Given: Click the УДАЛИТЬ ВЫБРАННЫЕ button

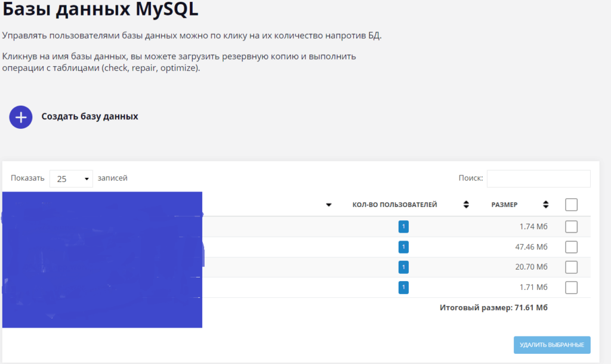Looking at the screenshot, I should [552, 345].
